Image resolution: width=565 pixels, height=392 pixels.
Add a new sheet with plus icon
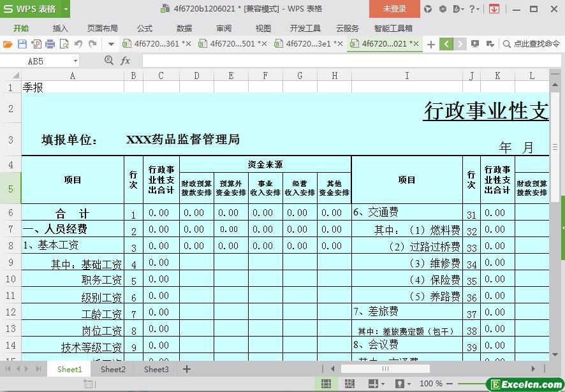(x=187, y=369)
